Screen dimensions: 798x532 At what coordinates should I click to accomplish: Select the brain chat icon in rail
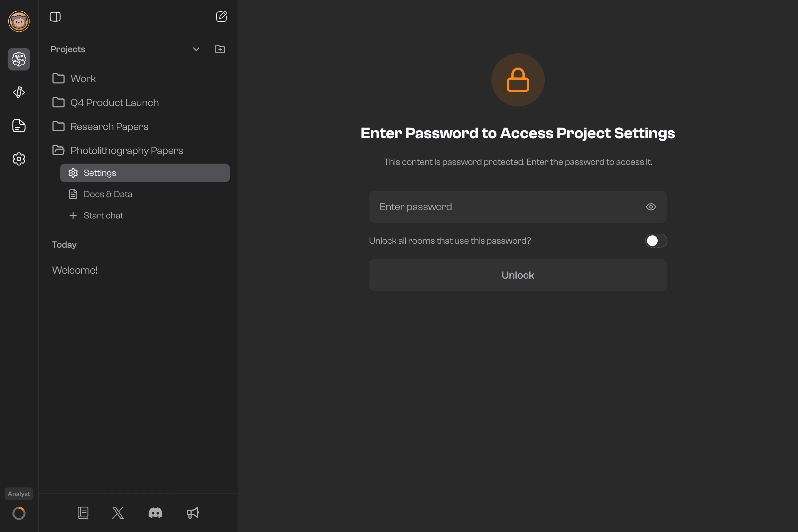(x=19, y=59)
